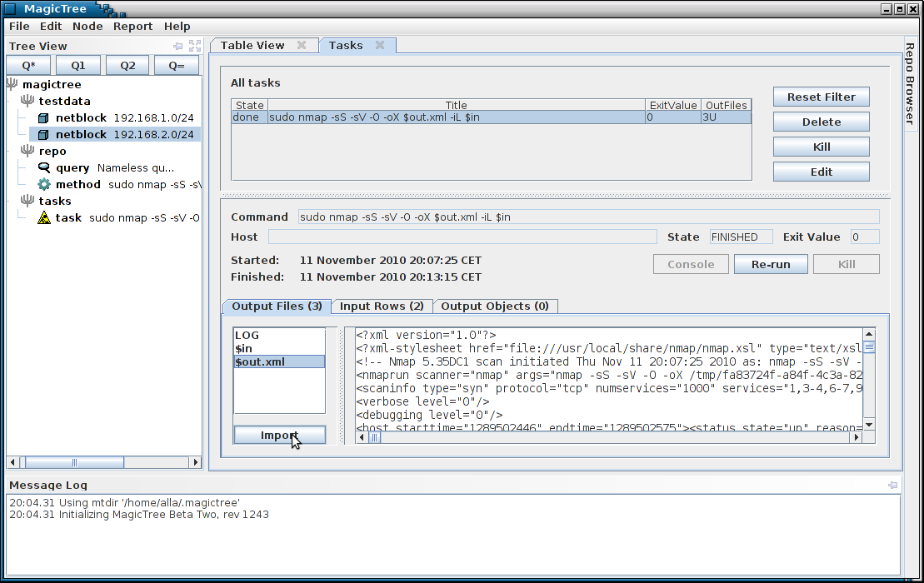
Task: Click the Edit task button
Action: point(821,172)
